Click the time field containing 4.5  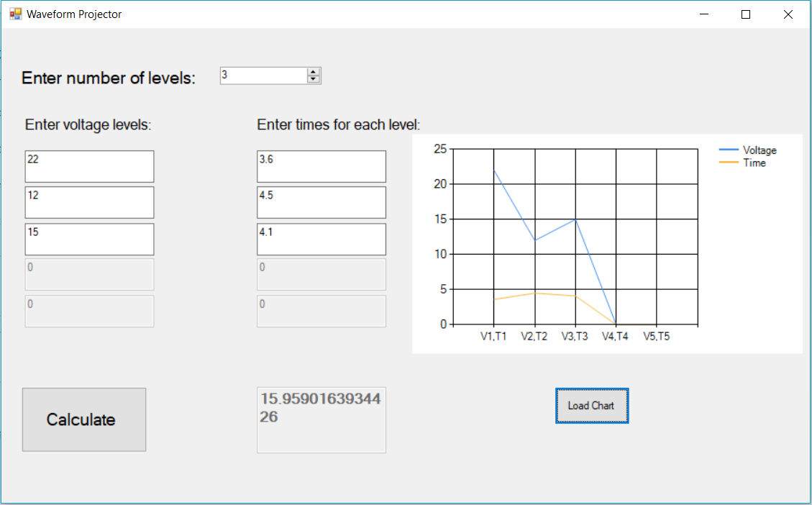pyautogui.click(x=321, y=202)
